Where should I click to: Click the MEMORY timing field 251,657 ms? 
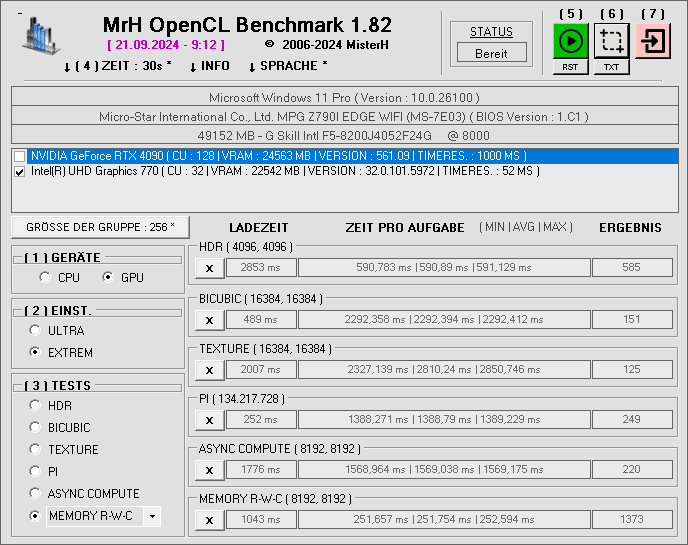pyautogui.click(x=444, y=520)
